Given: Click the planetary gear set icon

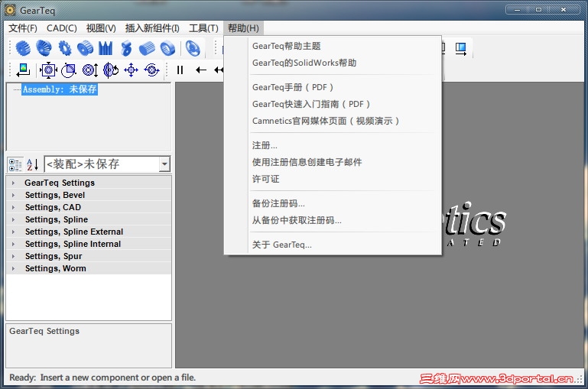Looking at the screenshot, I should coord(193,48).
